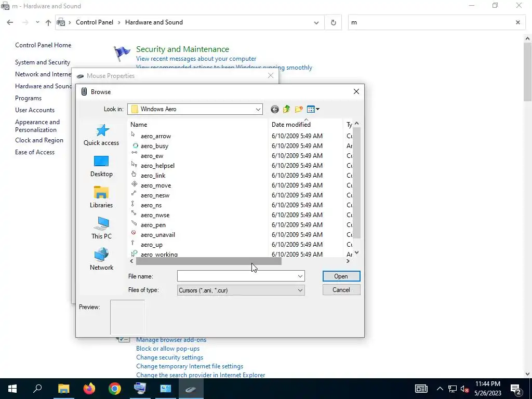Click the horizontal scrollbar in file list
Viewport: 532px width, 399px height.
tap(208, 261)
